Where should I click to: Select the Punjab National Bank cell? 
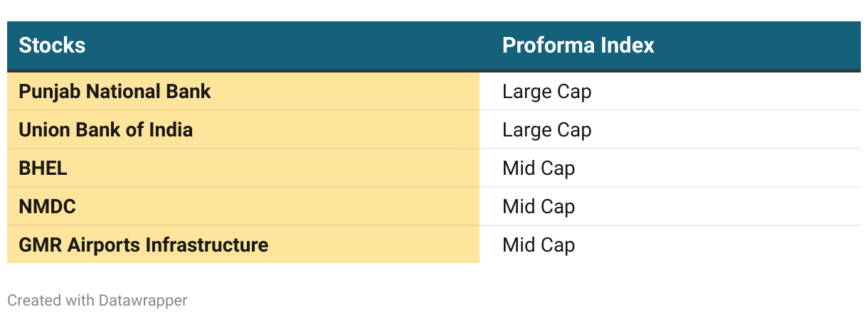[x=115, y=92]
